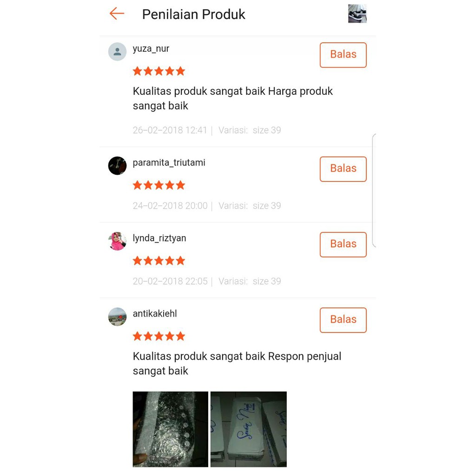Tap paramita_triutami's star rating row
476x476 pixels.
(159, 185)
